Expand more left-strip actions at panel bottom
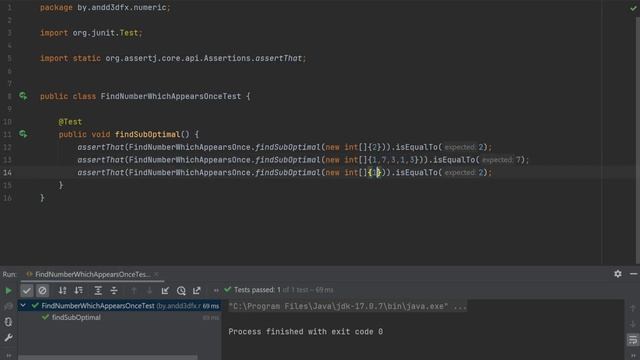Screen dimensions: 640x360 9,355
